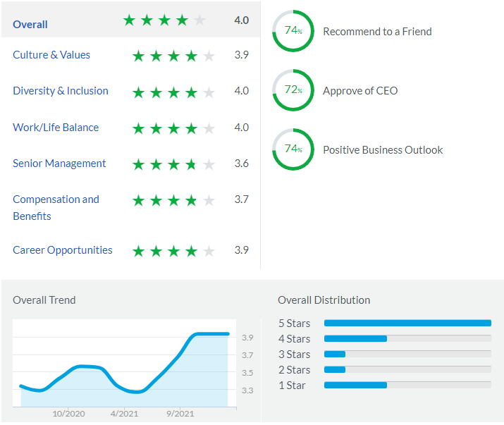Click the Overall star rating icons
Viewport: 504px width, 425px height.
tap(164, 20)
